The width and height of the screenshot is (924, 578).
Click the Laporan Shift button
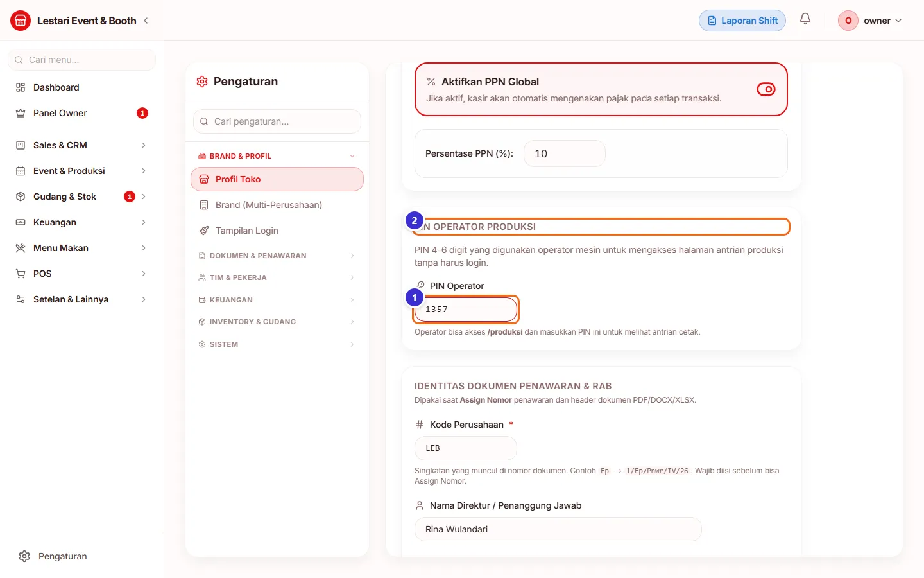click(742, 21)
